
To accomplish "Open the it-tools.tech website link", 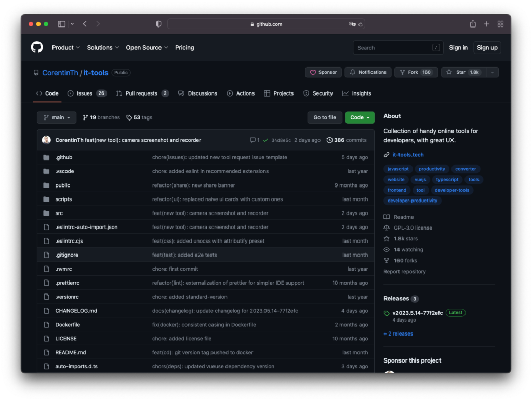I will 408,155.
